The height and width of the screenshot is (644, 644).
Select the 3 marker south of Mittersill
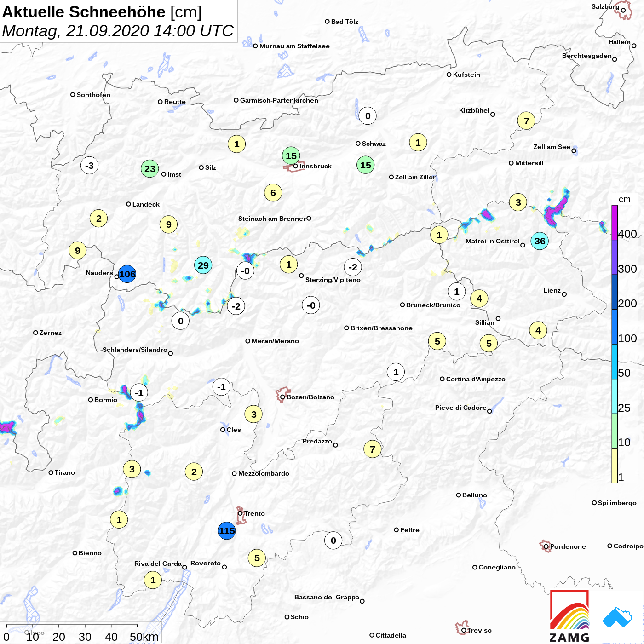click(x=518, y=202)
